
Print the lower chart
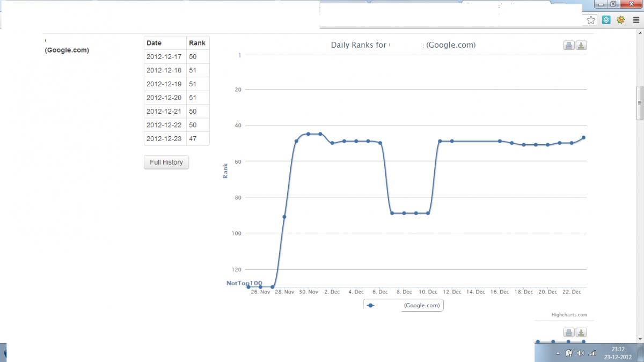pyautogui.click(x=569, y=332)
